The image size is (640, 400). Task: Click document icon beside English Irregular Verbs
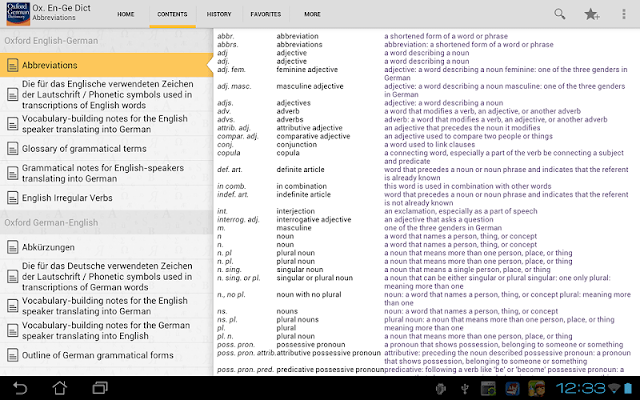(x=13, y=198)
